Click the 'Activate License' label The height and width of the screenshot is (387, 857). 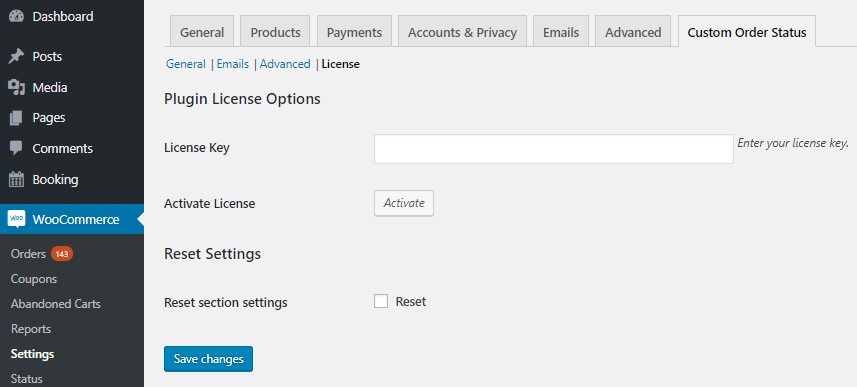click(x=209, y=204)
